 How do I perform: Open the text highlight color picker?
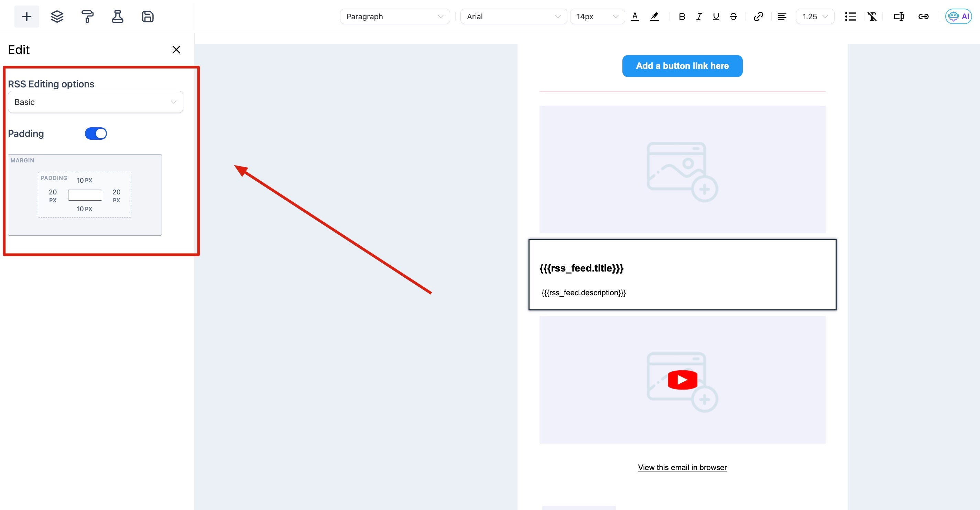coord(654,17)
